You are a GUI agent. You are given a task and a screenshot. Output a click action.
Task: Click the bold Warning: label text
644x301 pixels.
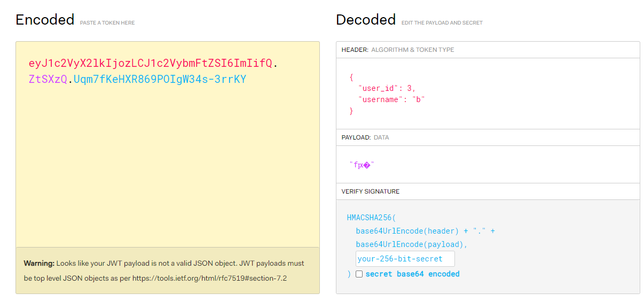pos(39,264)
